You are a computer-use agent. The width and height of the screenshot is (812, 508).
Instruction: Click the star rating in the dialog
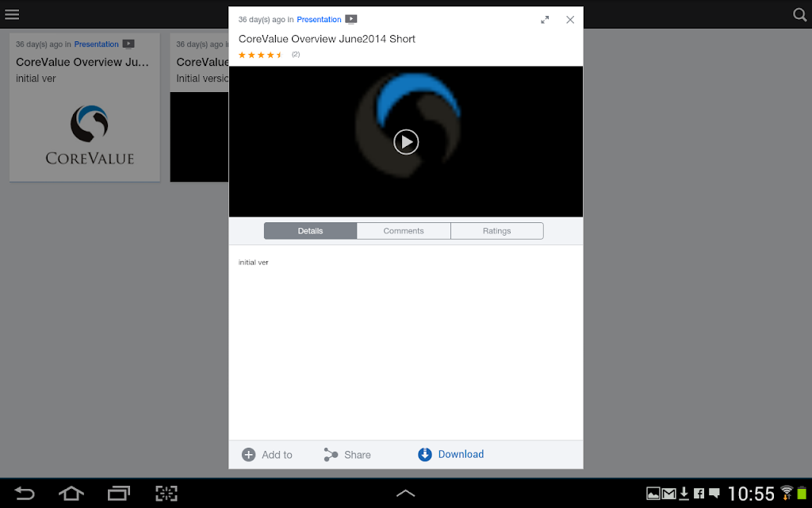tap(260, 55)
